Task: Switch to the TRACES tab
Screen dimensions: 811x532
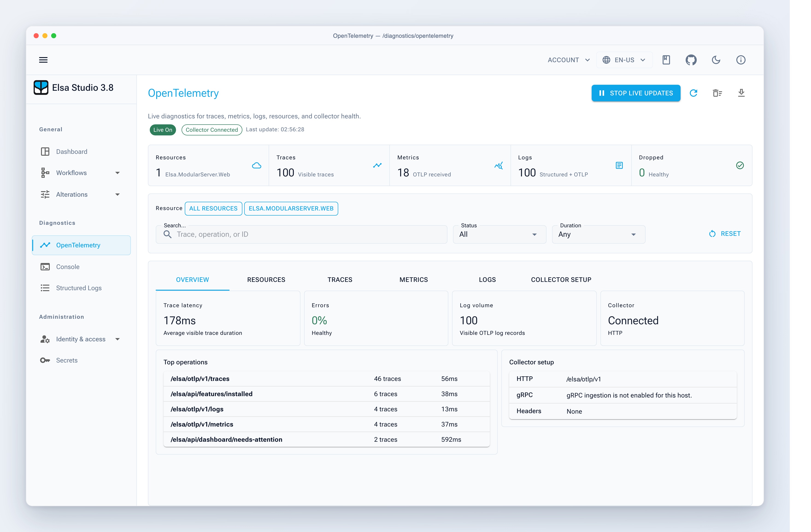Action: tap(340, 280)
